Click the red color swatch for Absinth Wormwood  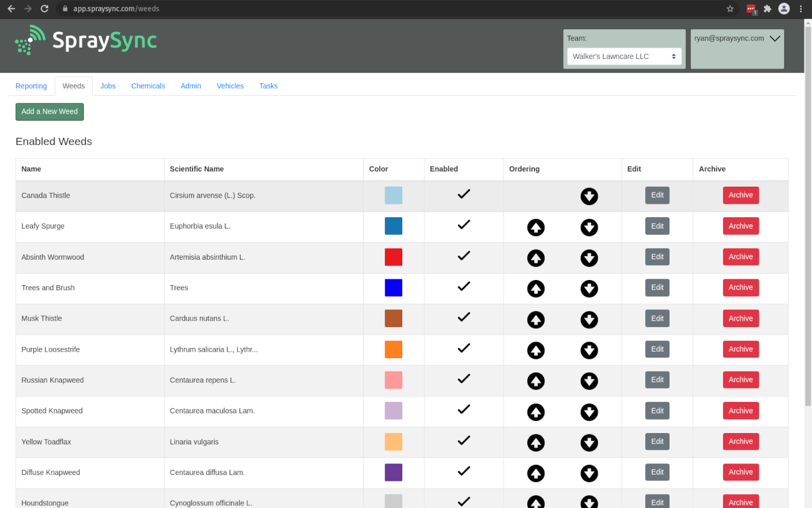tap(393, 257)
